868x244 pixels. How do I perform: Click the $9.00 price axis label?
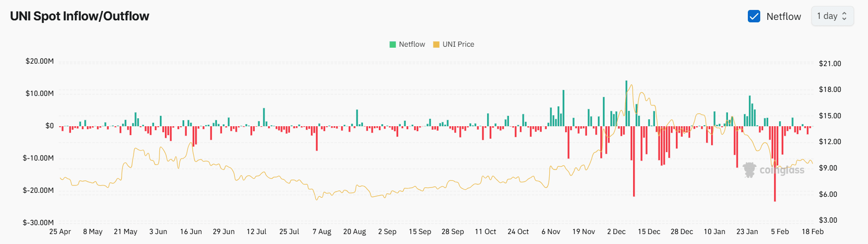pos(828,168)
